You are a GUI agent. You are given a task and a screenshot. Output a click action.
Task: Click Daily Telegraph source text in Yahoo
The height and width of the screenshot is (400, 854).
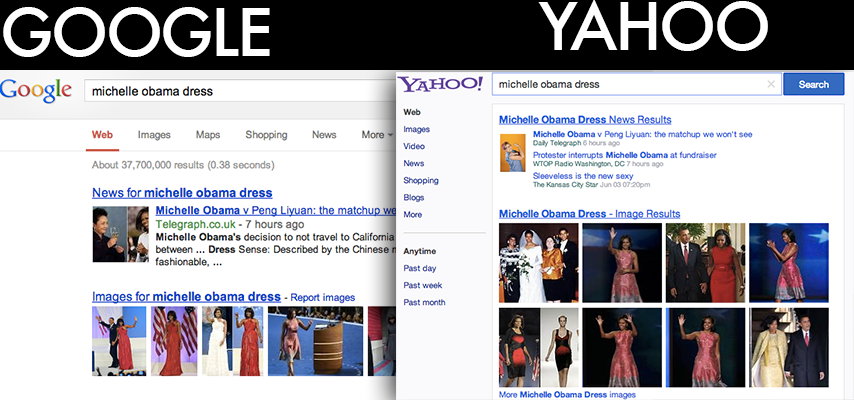pyautogui.click(x=557, y=143)
